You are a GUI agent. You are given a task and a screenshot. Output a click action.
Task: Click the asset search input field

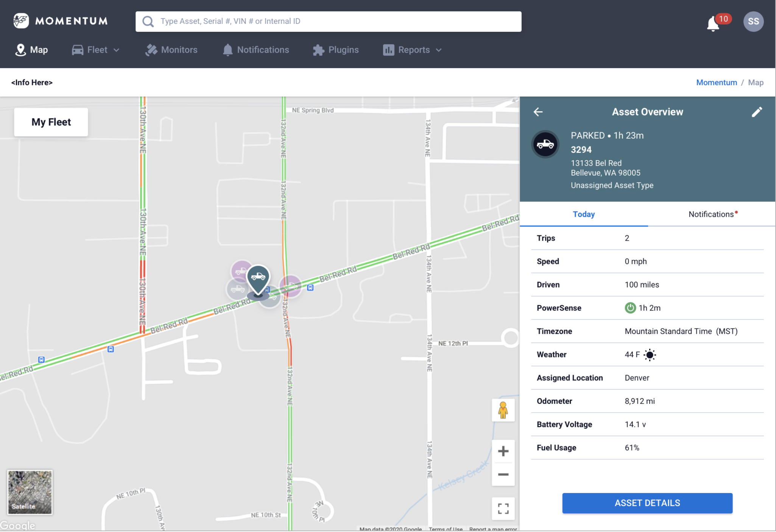click(x=329, y=21)
